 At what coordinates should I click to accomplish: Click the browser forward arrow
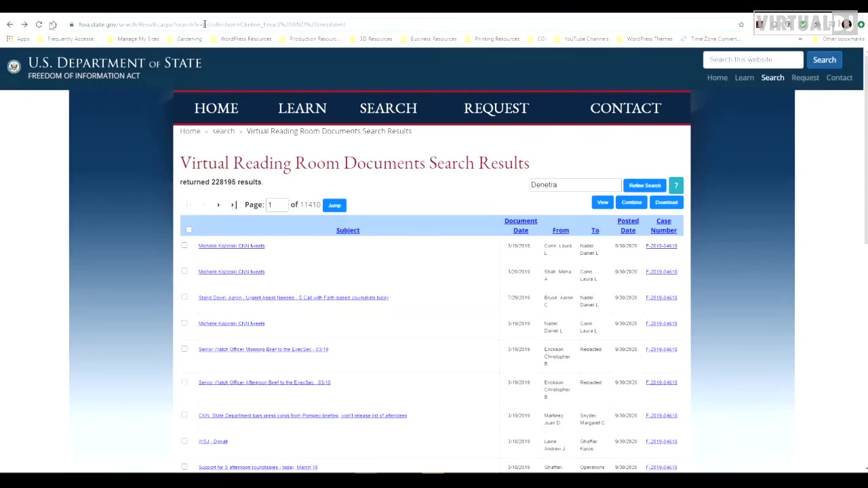[24, 24]
